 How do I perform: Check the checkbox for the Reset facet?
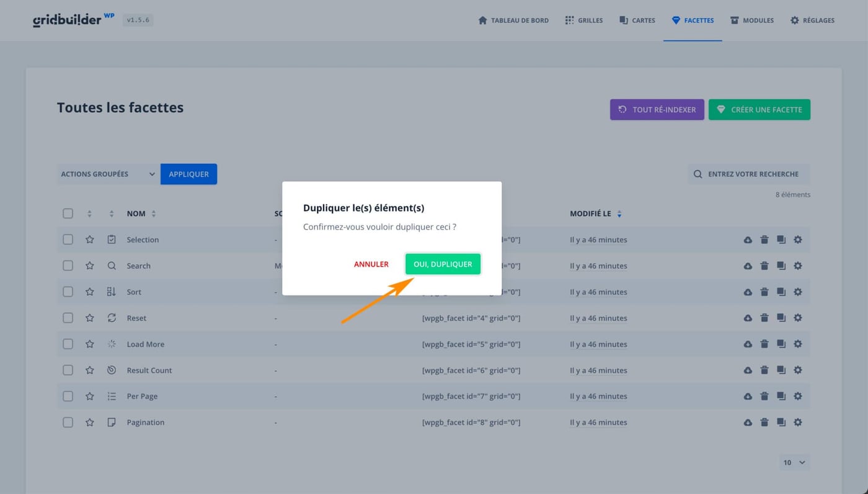coord(68,318)
